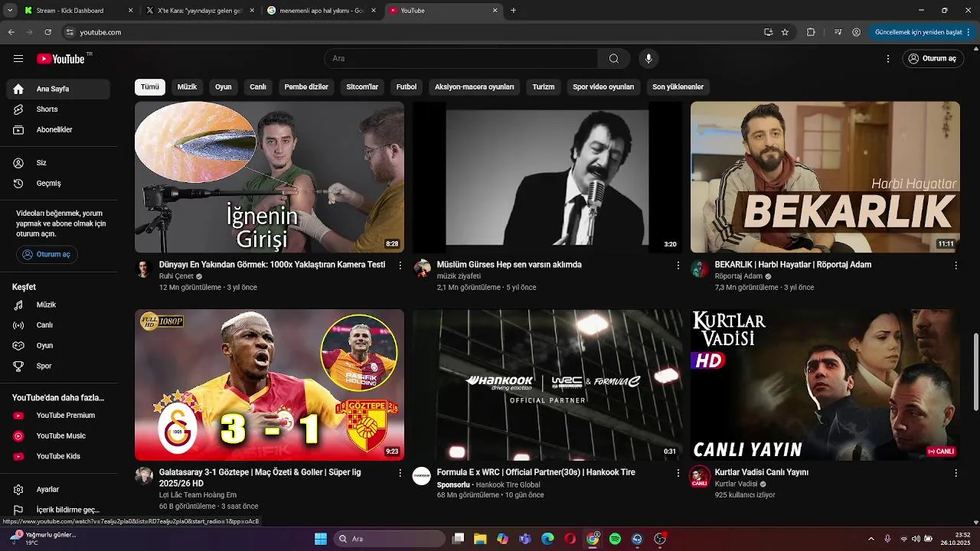Image resolution: width=980 pixels, height=551 pixels.
Task: Open the YouTube settings three-dot menu
Action: [888, 59]
